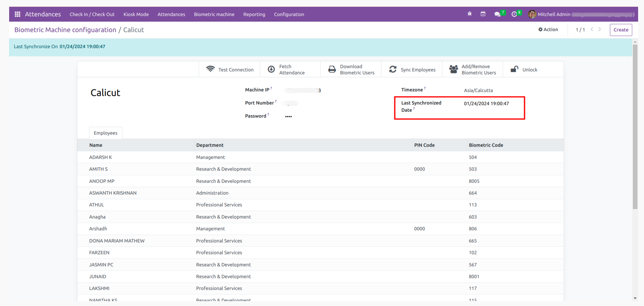Screen dimensions: 644x306
Task: Click the Add/Remove Biometric Users icon
Action: [x=453, y=69]
